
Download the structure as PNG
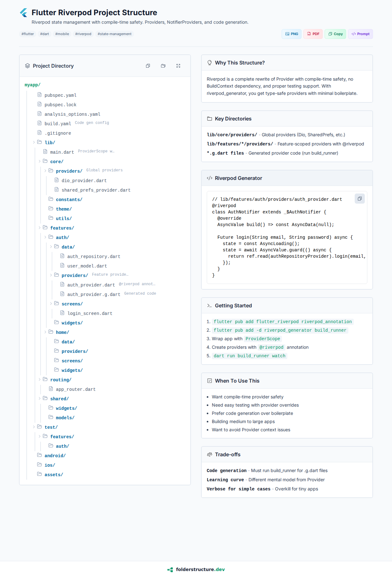pos(291,34)
